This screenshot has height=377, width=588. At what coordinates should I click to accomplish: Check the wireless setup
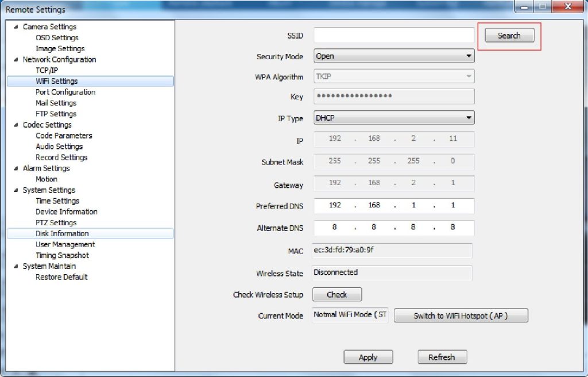[x=336, y=294]
